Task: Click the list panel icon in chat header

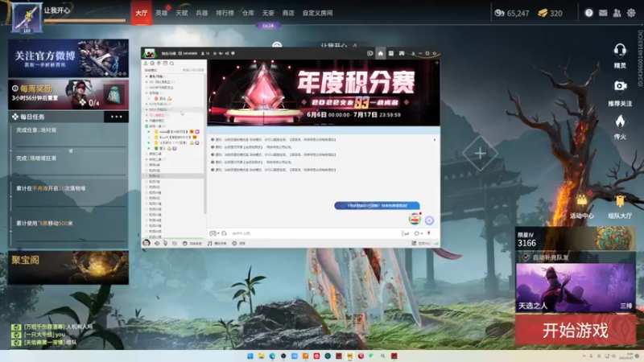Action: 391,53
